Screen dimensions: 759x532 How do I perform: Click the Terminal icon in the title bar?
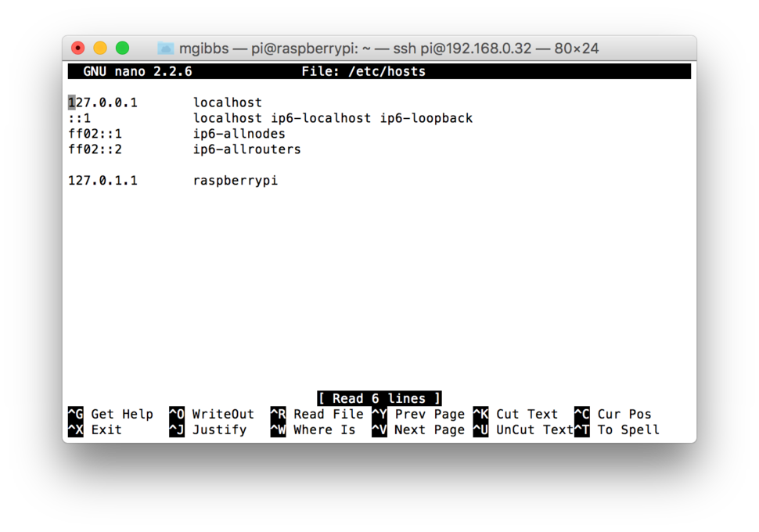tap(165, 48)
